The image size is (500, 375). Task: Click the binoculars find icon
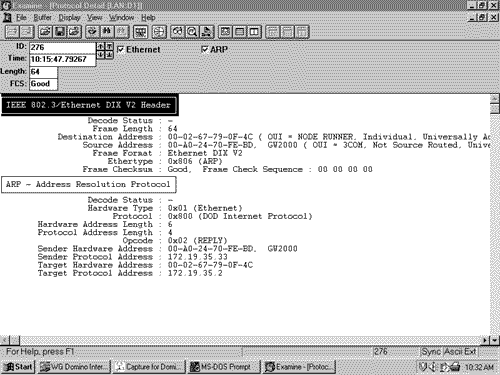[107, 32]
